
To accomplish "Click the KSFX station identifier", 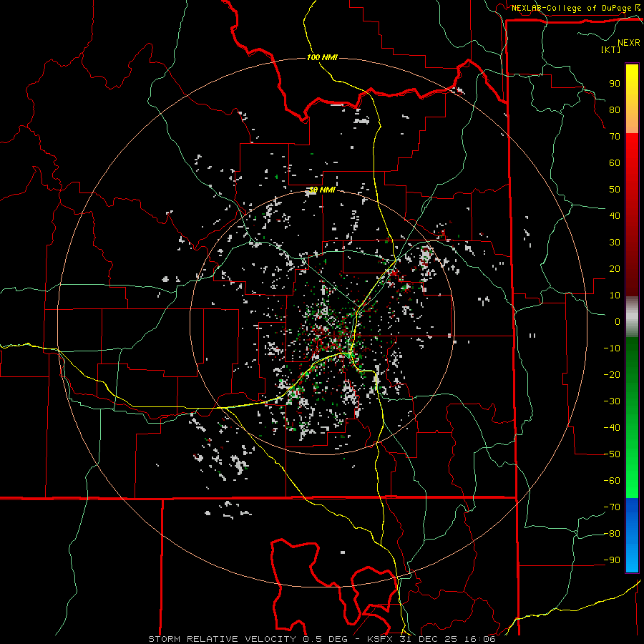I will (x=381, y=639).
